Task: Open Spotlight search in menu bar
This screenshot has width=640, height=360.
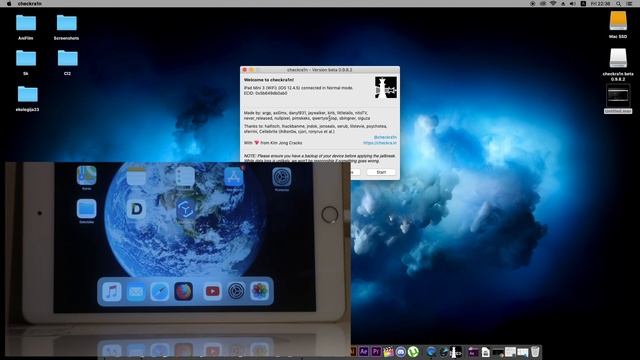Action: 618,3
